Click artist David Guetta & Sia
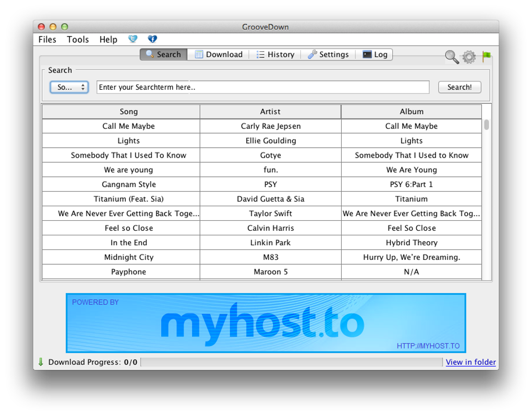The height and width of the screenshot is (416, 532). coord(270,199)
